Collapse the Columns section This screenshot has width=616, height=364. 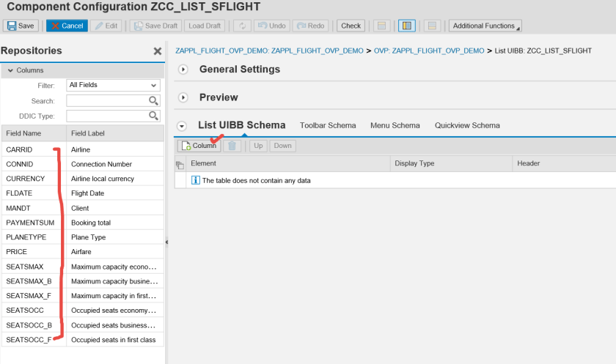point(11,70)
